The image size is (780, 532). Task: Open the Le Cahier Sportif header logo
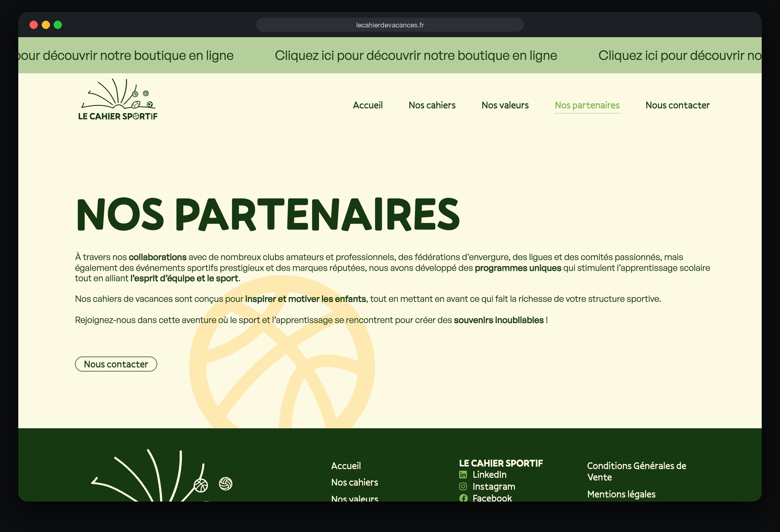pos(118,99)
